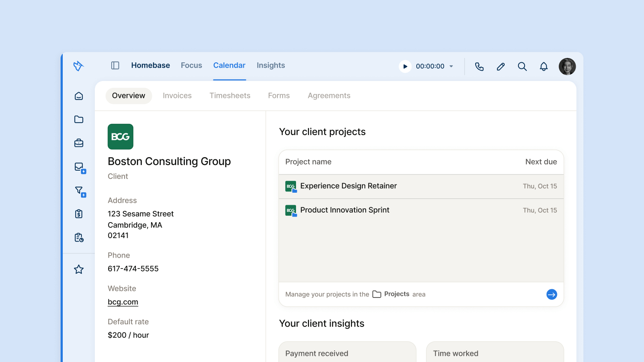Viewport: 644px width, 362px height.
Task: Toggle the sidebar panel icon
Action: pyautogui.click(x=115, y=65)
